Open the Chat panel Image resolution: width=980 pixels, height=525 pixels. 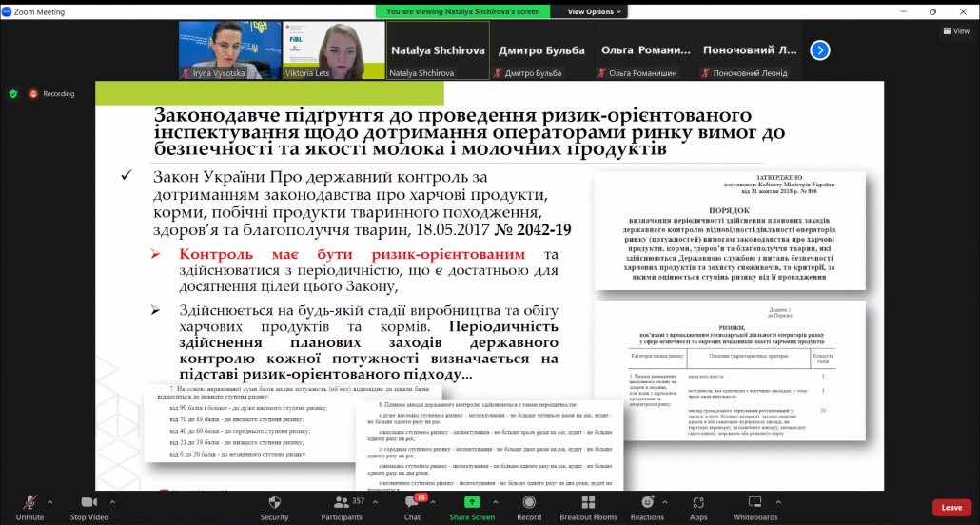point(412,506)
